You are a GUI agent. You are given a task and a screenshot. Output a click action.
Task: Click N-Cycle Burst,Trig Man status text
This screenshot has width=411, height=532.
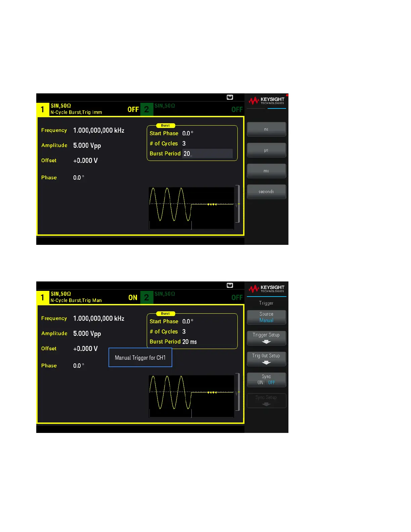[76, 301]
